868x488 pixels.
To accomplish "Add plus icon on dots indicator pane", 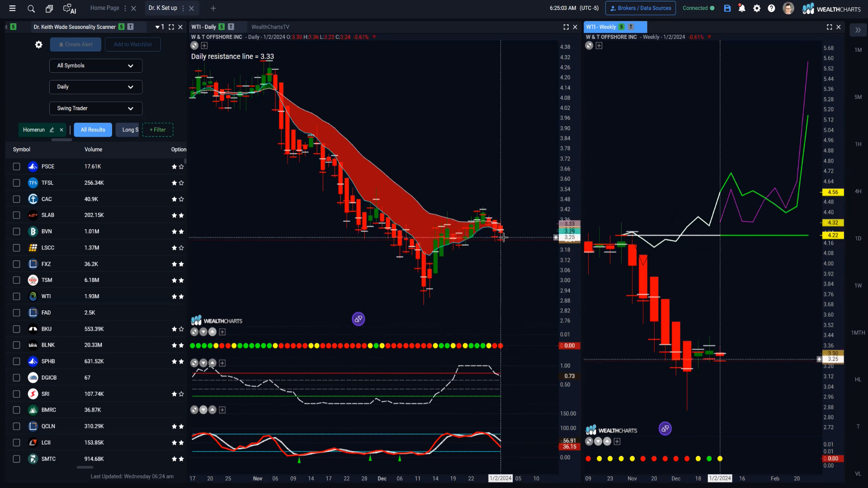I will pyautogui.click(x=222, y=332).
